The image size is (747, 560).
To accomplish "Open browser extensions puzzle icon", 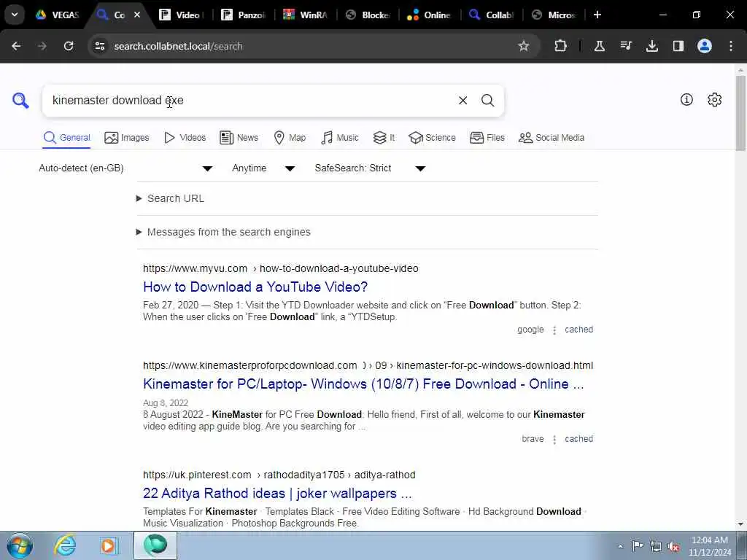I will click(x=561, y=46).
